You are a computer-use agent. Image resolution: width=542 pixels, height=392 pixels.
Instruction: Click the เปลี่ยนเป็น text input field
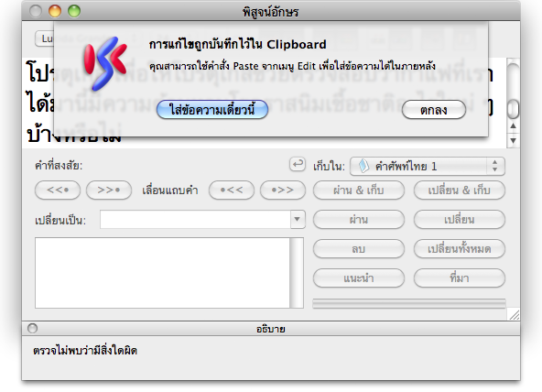point(195,219)
